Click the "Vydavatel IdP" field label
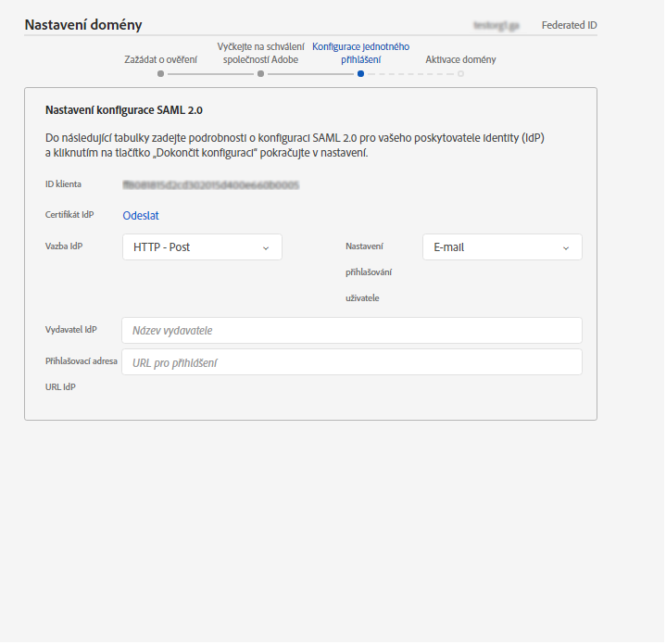The height and width of the screenshot is (644, 666). (71, 329)
